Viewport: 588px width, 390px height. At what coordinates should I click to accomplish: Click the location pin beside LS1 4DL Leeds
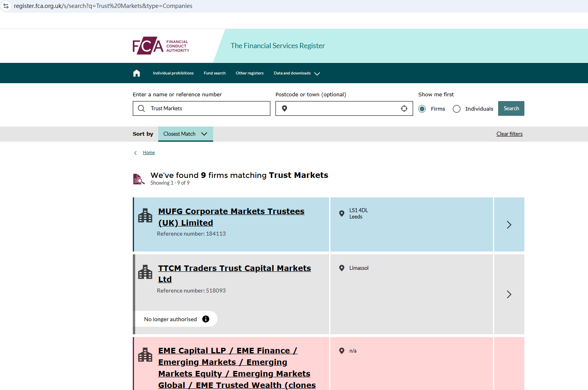pyautogui.click(x=342, y=213)
